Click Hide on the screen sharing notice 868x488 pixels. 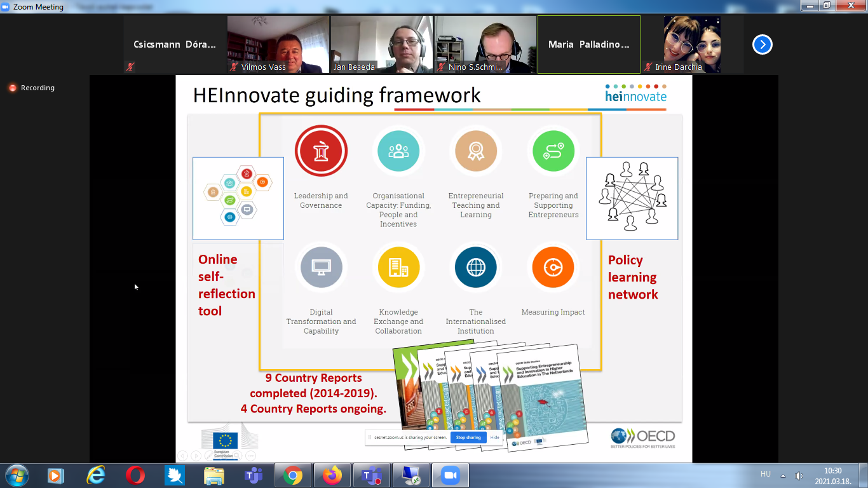coord(494,437)
